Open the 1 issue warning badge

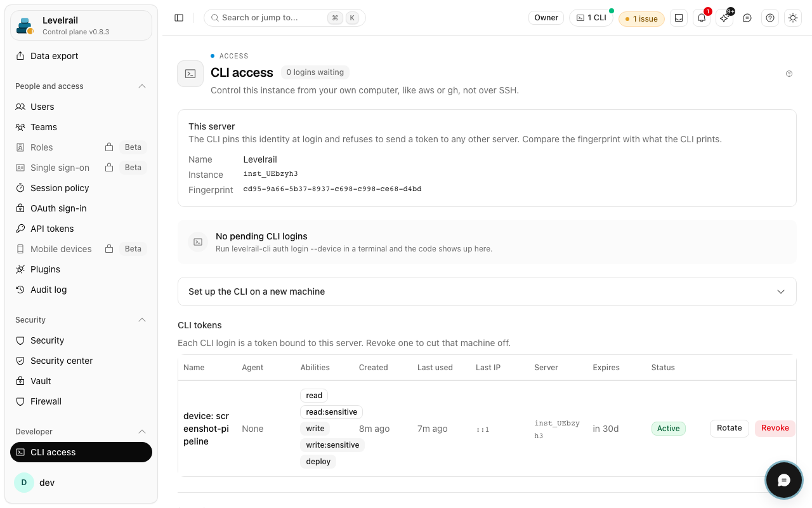(641, 19)
